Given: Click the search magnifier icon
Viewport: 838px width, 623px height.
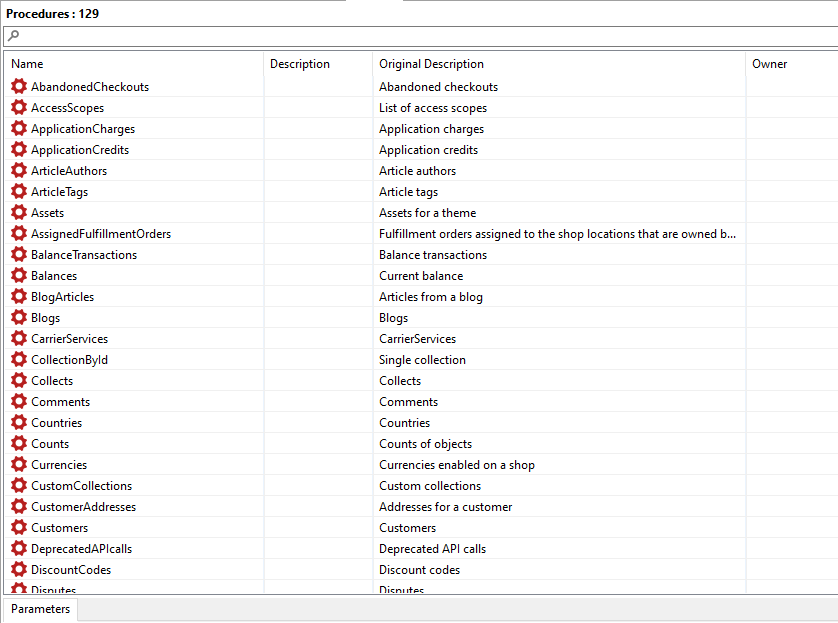Looking at the screenshot, I should pos(14,36).
